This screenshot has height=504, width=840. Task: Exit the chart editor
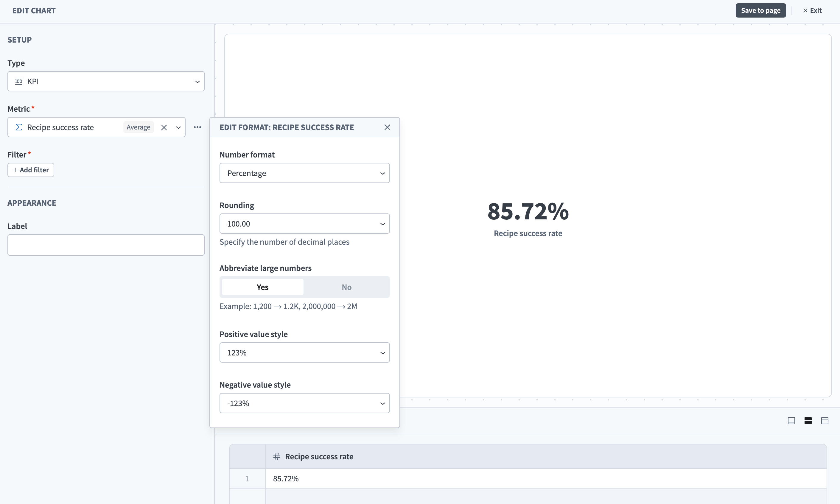click(x=812, y=10)
